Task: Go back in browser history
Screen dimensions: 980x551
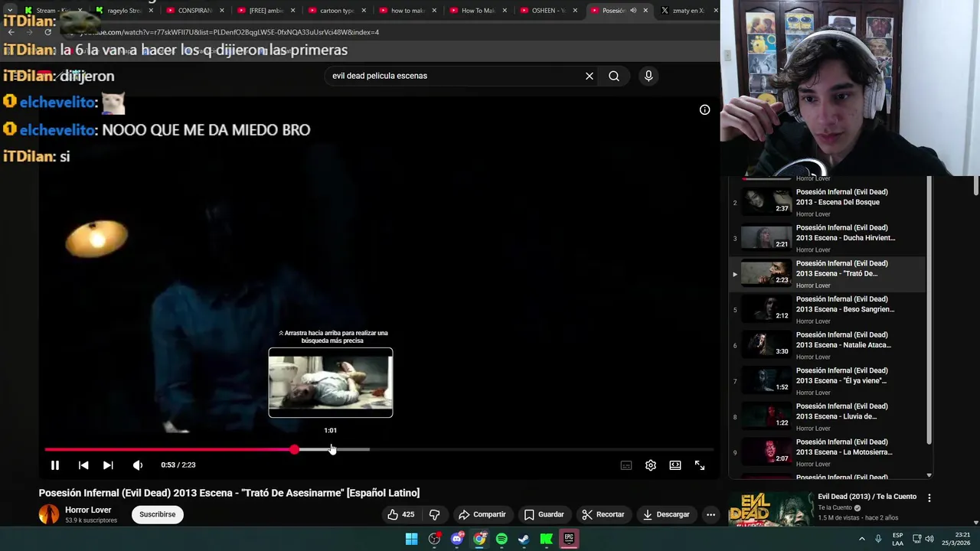Action: point(11,32)
